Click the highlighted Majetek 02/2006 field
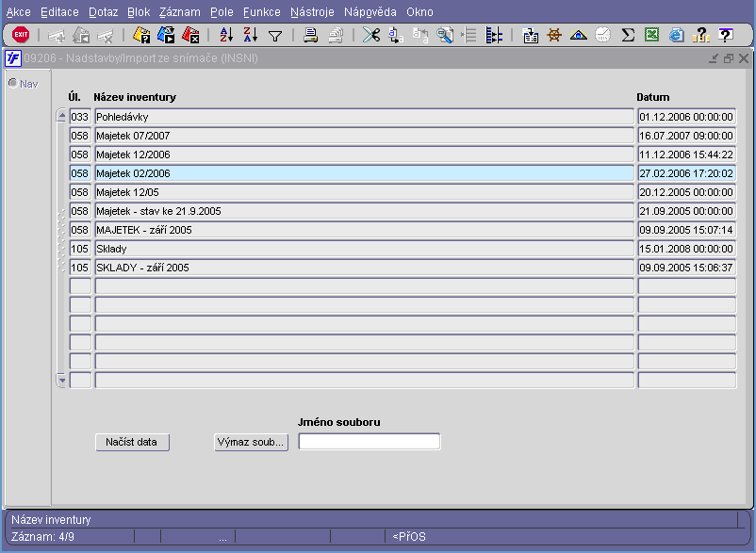The height and width of the screenshot is (553, 756). (364, 173)
